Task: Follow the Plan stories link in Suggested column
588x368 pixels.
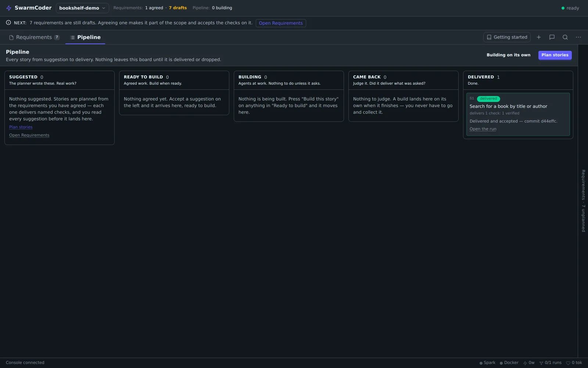Action: coord(21,127)
